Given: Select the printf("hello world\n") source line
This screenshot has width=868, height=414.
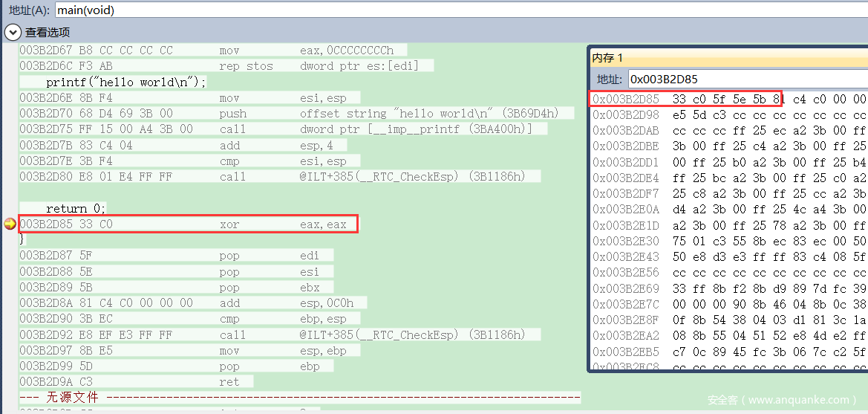Looking at the screenshot, I should coord(126,82).
